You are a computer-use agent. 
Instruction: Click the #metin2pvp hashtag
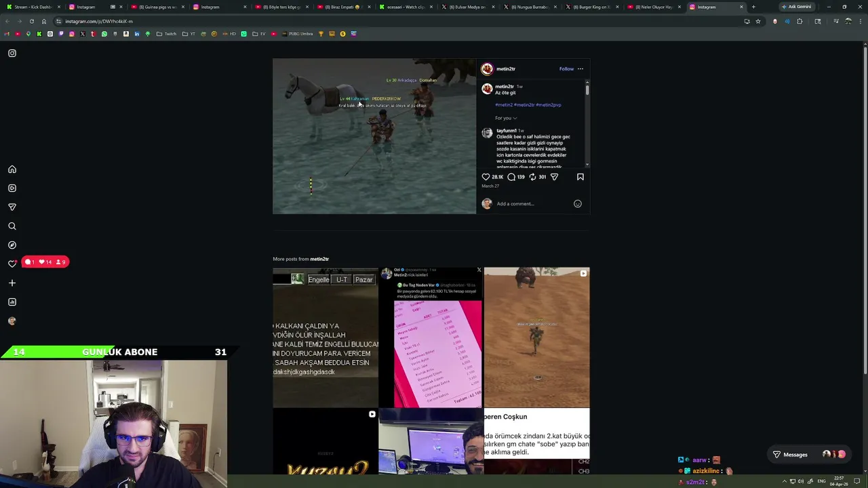[x=549, y=105]
